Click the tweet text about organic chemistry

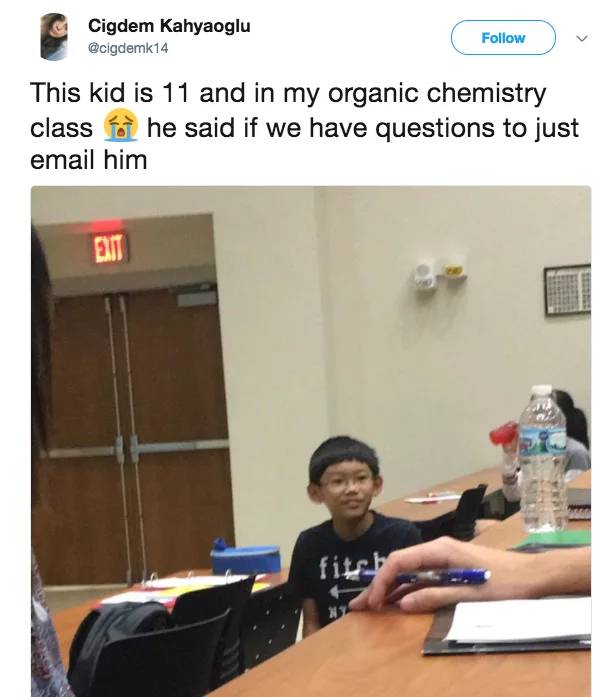tap(304, 127)
